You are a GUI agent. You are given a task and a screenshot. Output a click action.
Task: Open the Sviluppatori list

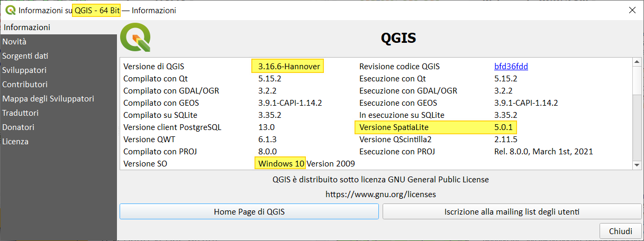24,70
